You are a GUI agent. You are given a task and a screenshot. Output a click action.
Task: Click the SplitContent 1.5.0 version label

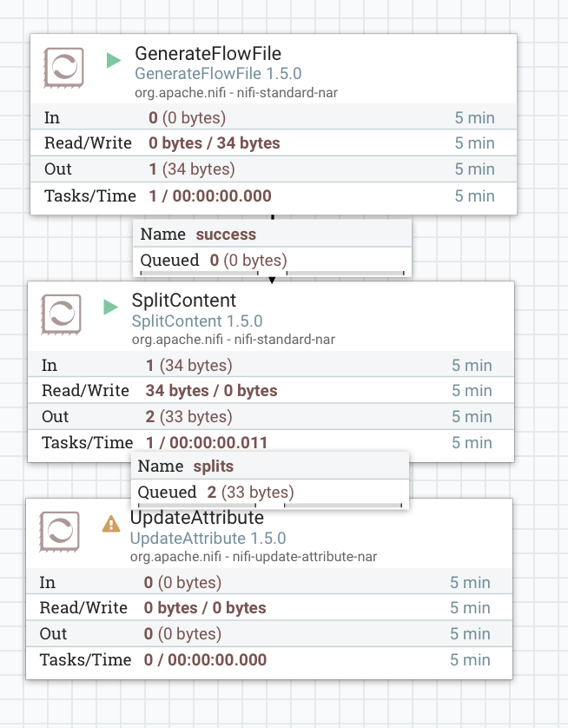197,321
